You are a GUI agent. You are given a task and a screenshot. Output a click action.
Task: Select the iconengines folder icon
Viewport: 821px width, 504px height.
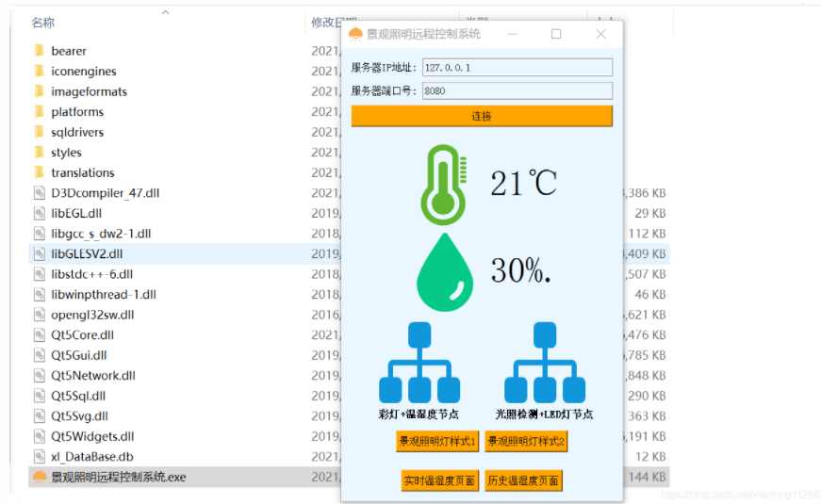[x=40, y=72]
